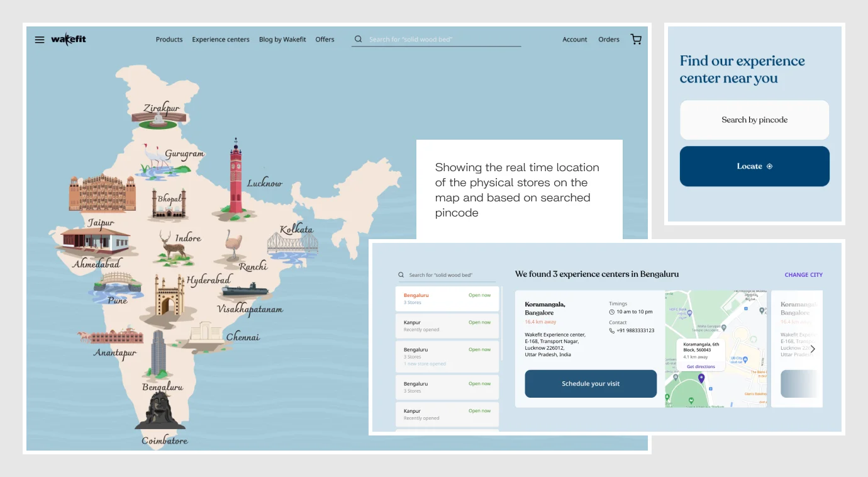868x477 pixels.
Task: Click the header "solid wood bed" search field
Action: coord(437,39)
